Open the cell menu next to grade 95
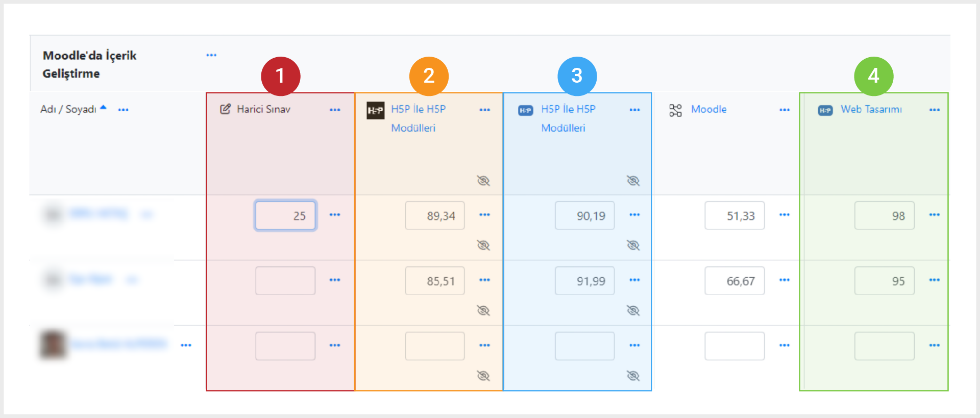The image size is (980, 418). [x=935, y=280]
